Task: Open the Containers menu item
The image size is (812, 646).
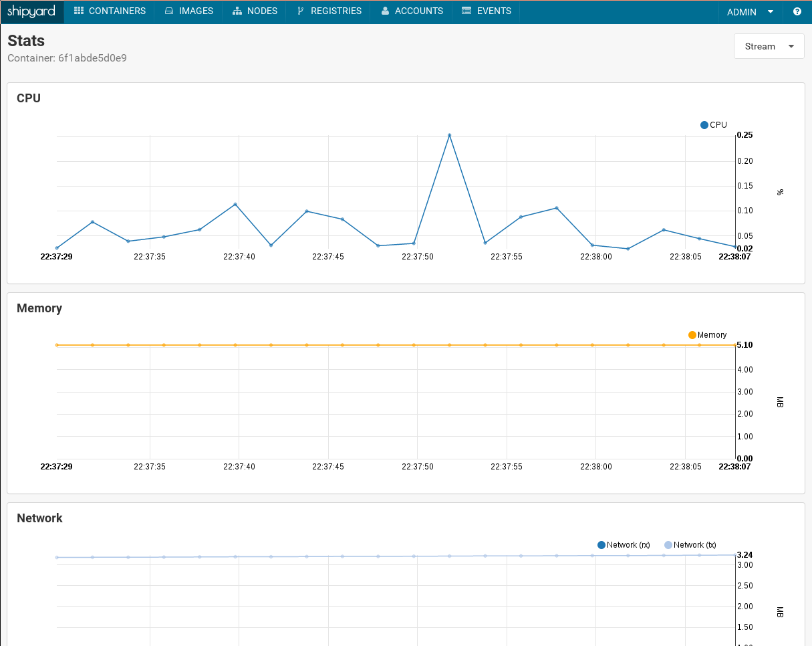Action: point(110,11)
